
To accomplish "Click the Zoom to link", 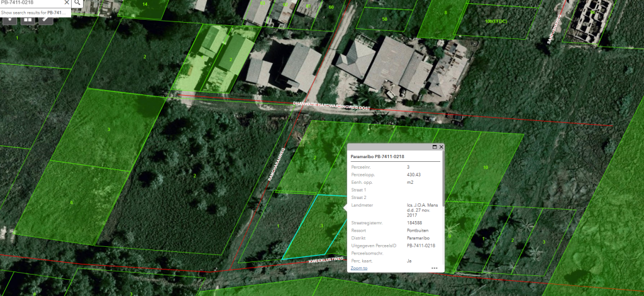I will [358, 268].
